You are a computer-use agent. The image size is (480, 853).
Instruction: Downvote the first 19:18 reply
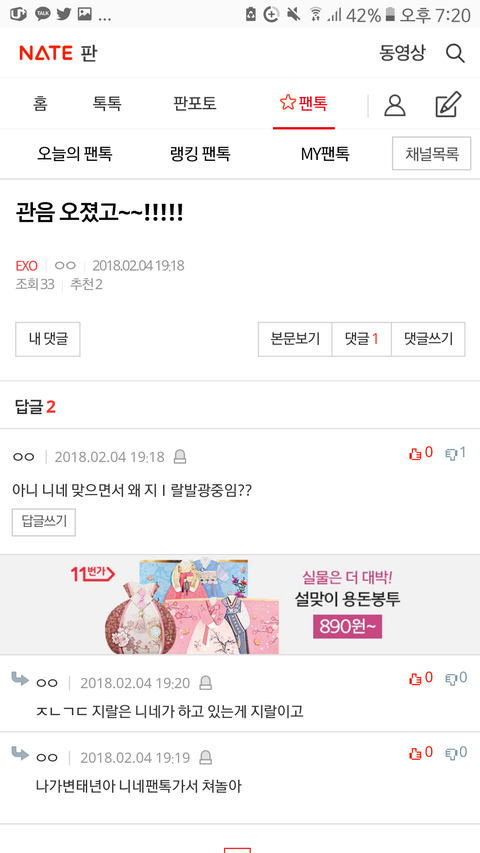tap(456, 453)
